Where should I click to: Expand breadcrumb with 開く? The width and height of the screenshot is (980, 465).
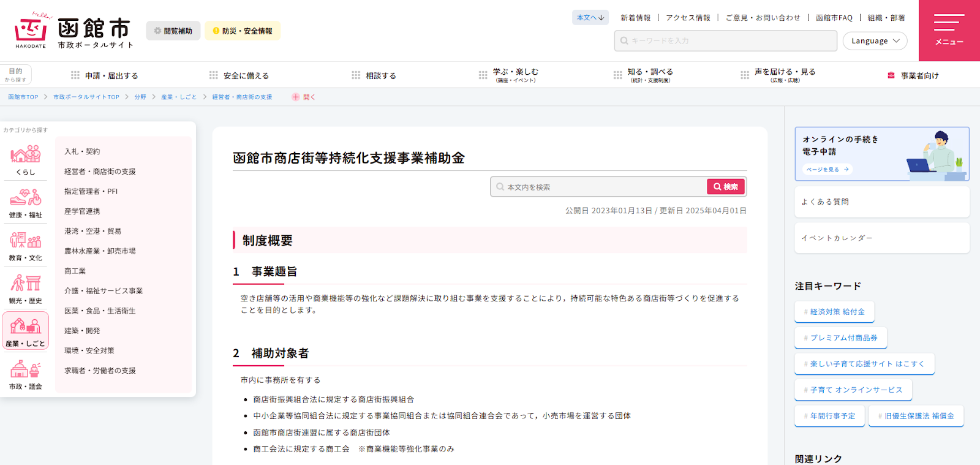pyautogui.click(x=303, y=97)
